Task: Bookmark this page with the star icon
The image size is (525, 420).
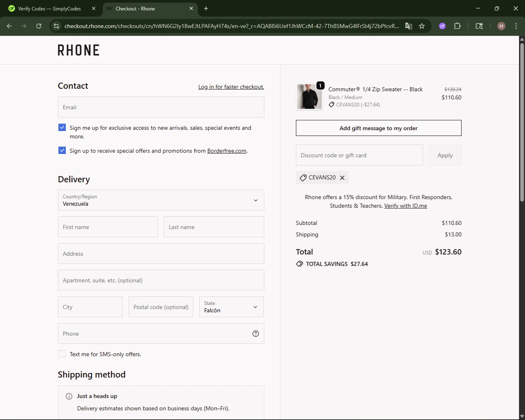Action: click(x=422, y=26)
